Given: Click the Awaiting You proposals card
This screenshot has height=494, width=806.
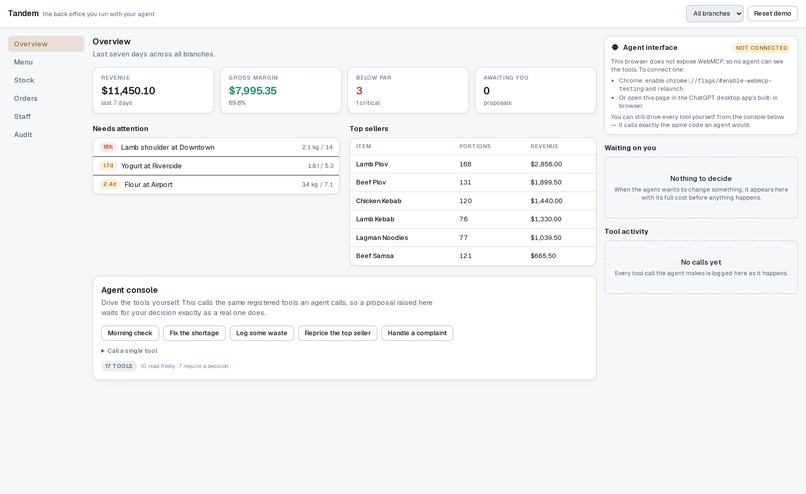Looking at the screenshot, I should pos(536,90).
